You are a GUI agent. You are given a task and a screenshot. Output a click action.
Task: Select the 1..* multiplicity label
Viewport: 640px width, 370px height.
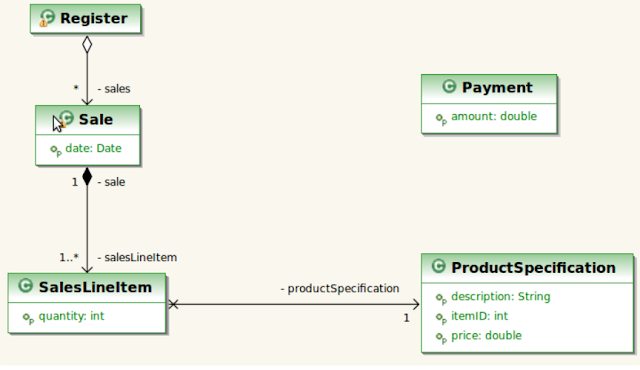coord(69,257)
